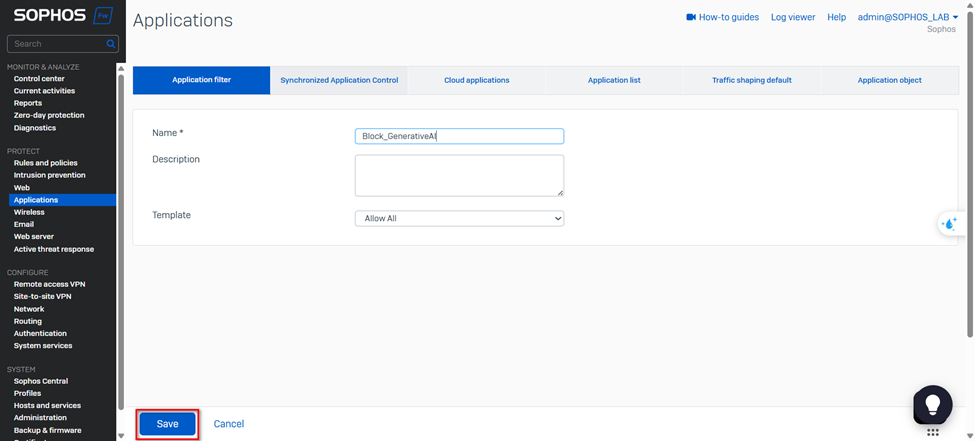
Task: Click the How-to guides video icon
Action: coord(690,17)
